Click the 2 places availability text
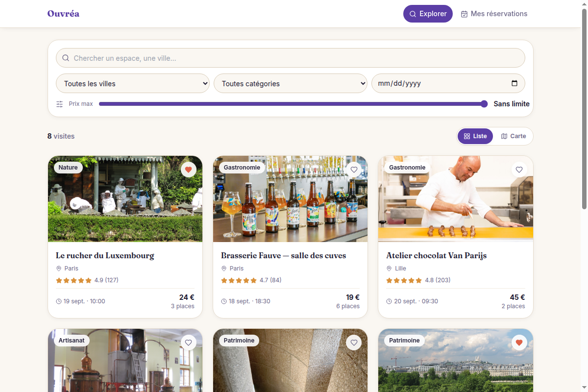Viewport: 588px width, 392px height. [x=514, y=306]
